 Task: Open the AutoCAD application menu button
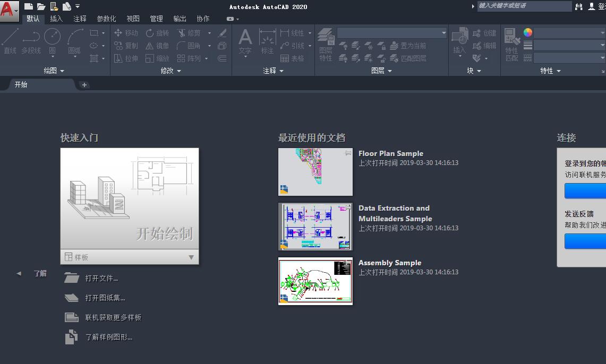[x=9, y=11]
